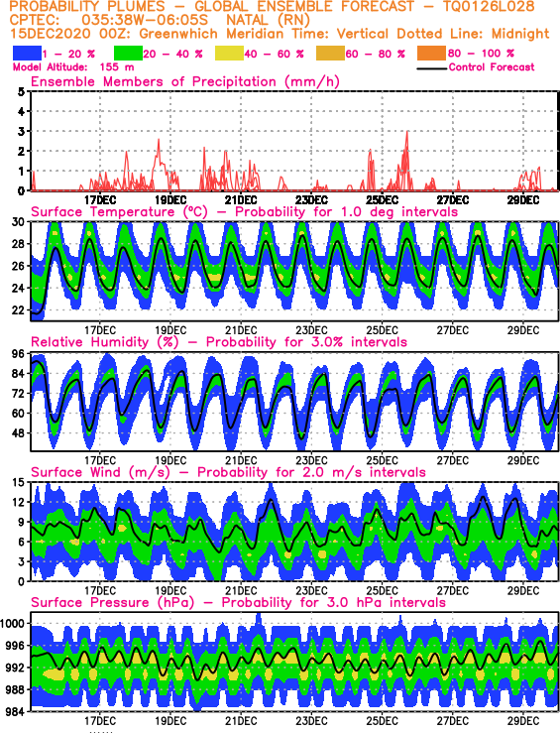Click the Surface Pressure chart title
The width and height of the screenshot is (560, 733).
click(238, 603)
